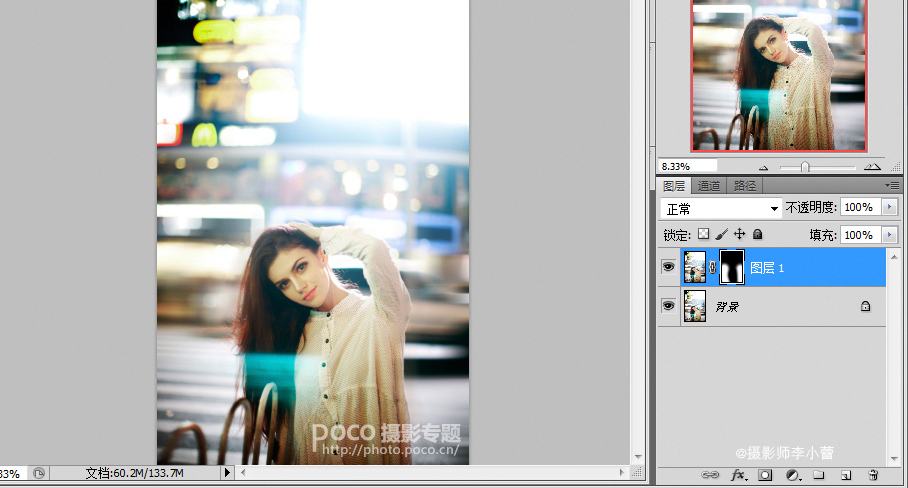The width and height of the screenshot is (908, 488).
Task: Select 图层 1 layer mask thumbnail
Action: [731, 267]
